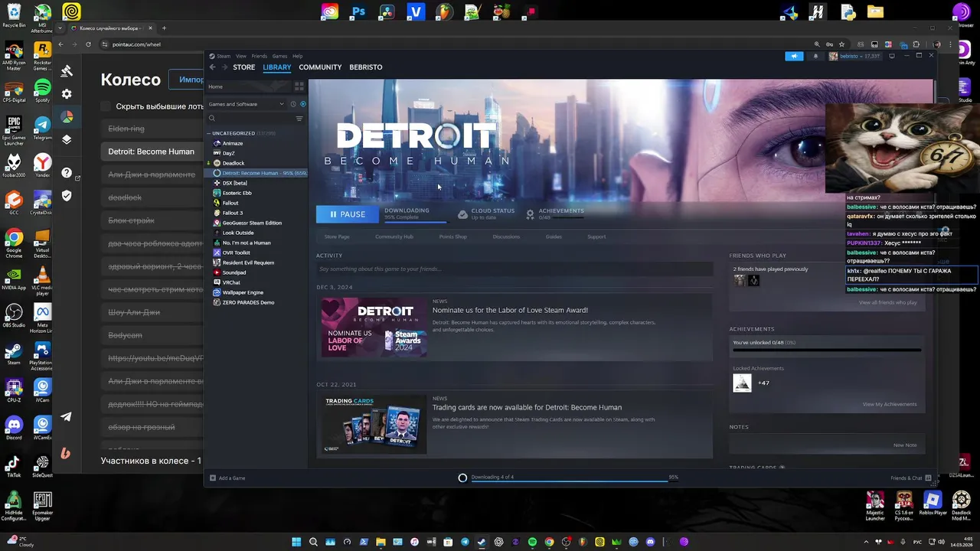
Task: Click the Downloading 4 of 4 progress bar
Action: [x=569, y=481]
